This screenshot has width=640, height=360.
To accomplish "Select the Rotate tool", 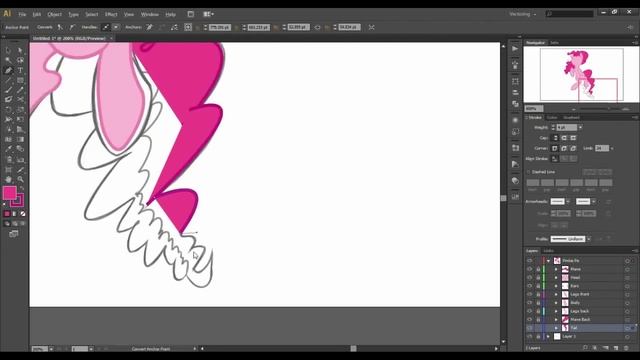I will coord(8,109).
